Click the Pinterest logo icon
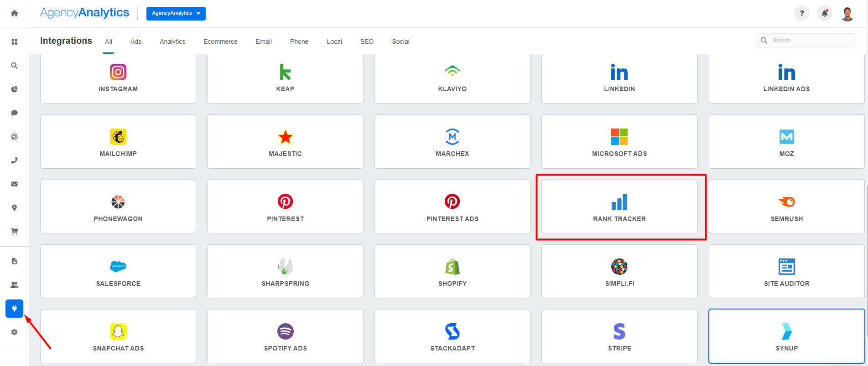Image resolution: width=868 pixels, height=366 pixels. (285, 201)
